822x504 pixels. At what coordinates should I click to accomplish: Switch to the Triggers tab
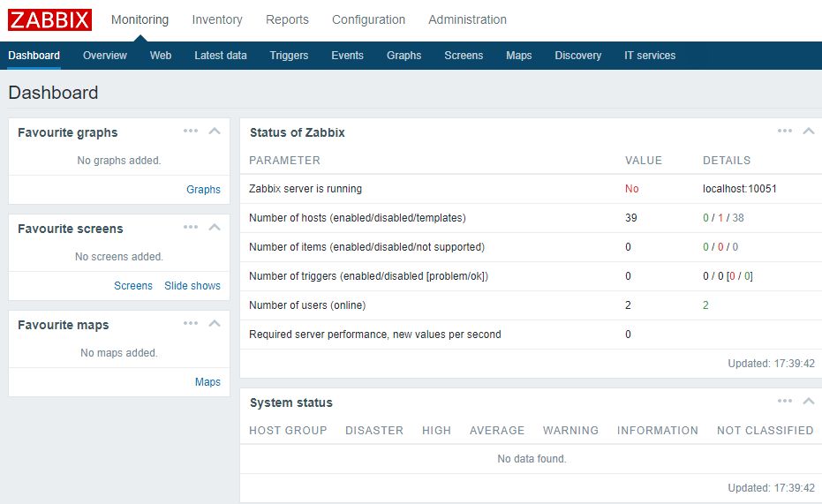(x=289, y=56)
